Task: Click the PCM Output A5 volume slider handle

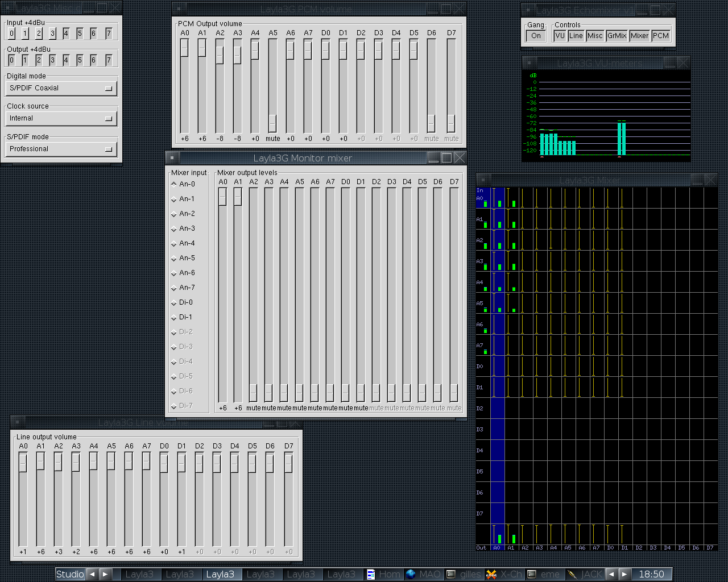Action: pos(272,123)
